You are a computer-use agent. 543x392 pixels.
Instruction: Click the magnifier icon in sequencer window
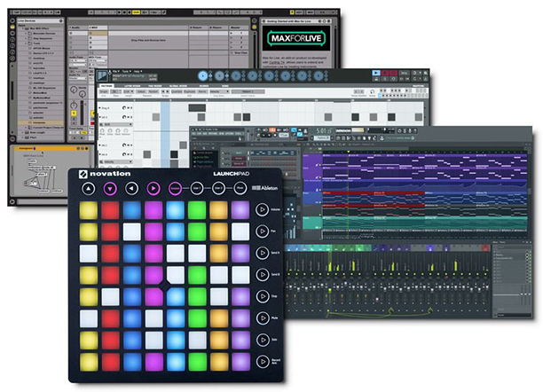click(425, 73)
